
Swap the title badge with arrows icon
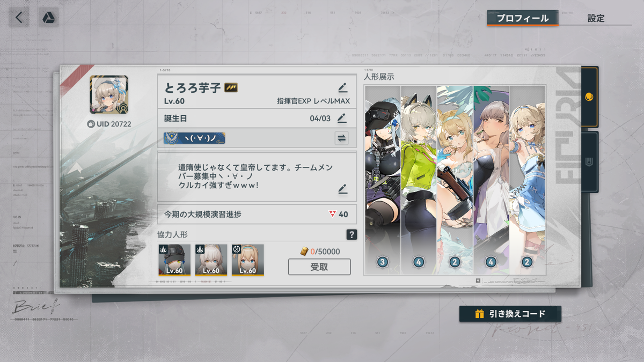tap(341, 138)
